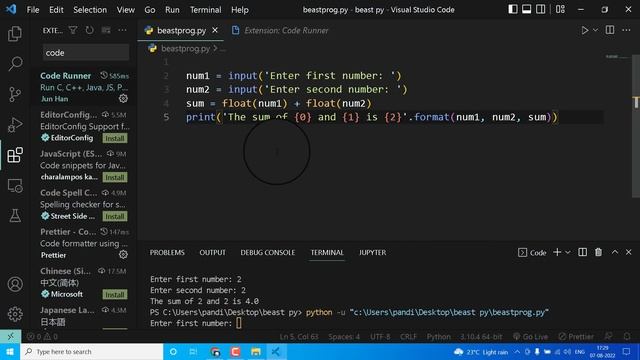Select Code Runner extension entry
Screen dimensions: 640x360
coord(84,87)
